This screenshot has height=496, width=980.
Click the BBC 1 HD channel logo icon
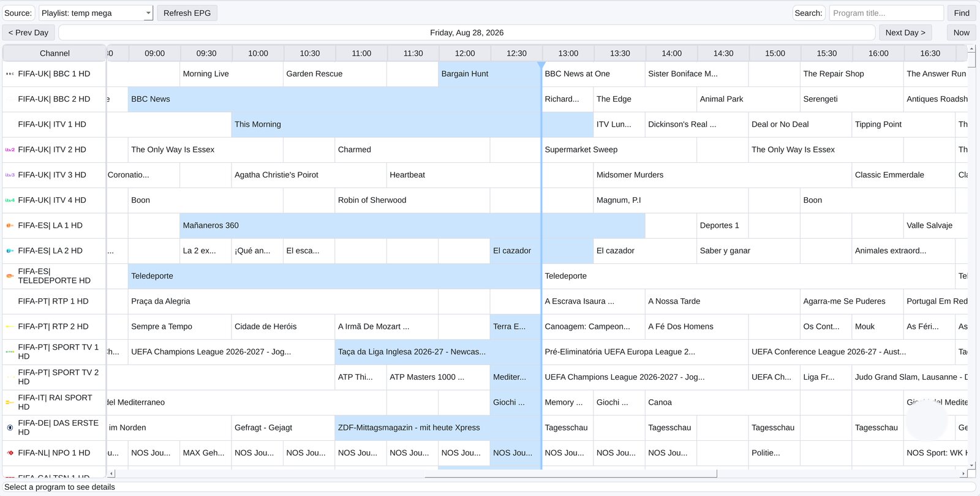[x=10, y=73]
